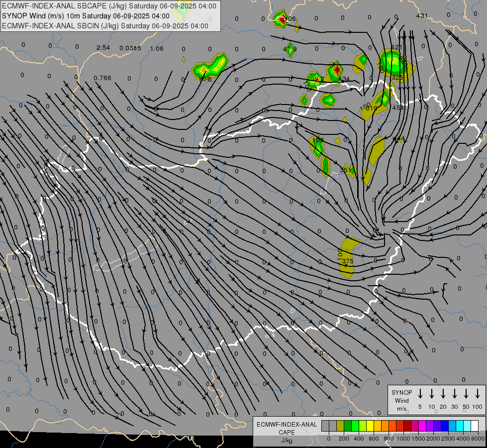Pick the pure yellow CAPE legend swatch
Image resolution: width=487 pixels, height=448 pixels.
(x=370, y=426)
